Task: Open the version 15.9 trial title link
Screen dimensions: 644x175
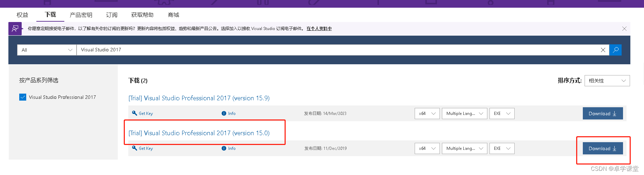Action: click(x=199, y=98)
